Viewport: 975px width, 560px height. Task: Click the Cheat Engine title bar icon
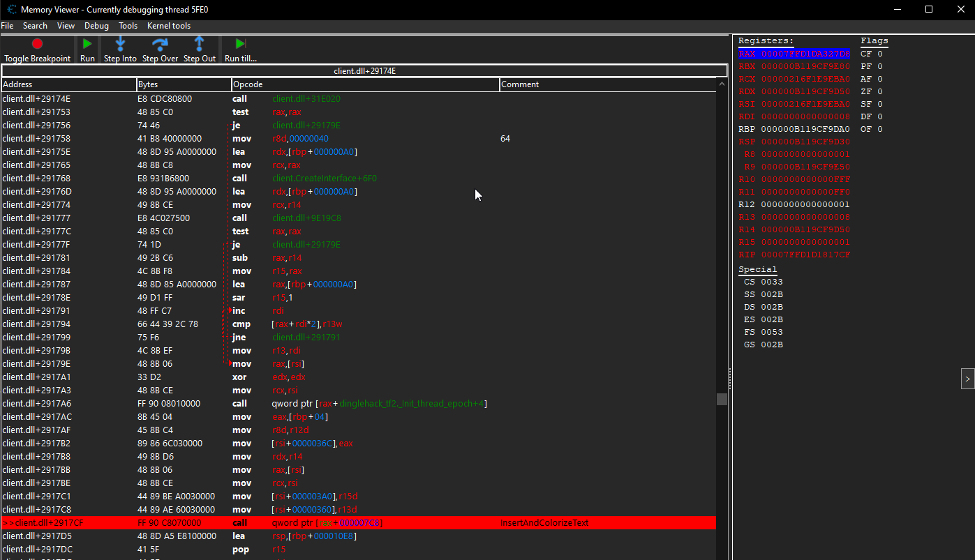click(12, 9)
